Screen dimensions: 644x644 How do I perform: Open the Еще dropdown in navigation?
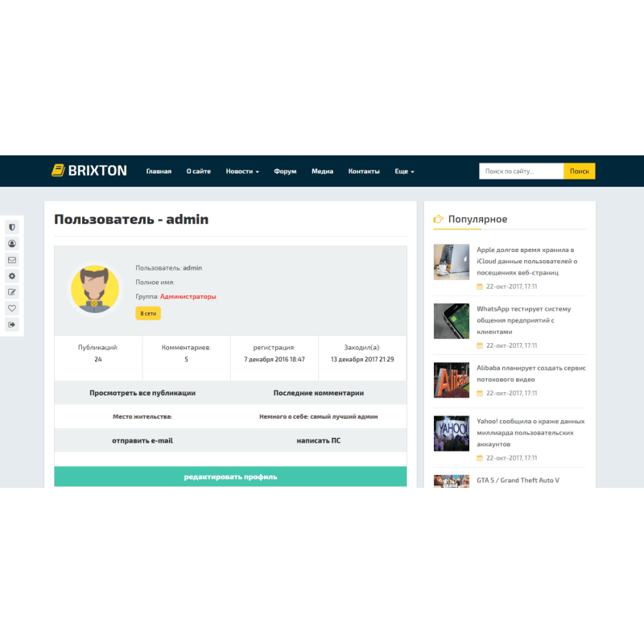tap(403, 171)
